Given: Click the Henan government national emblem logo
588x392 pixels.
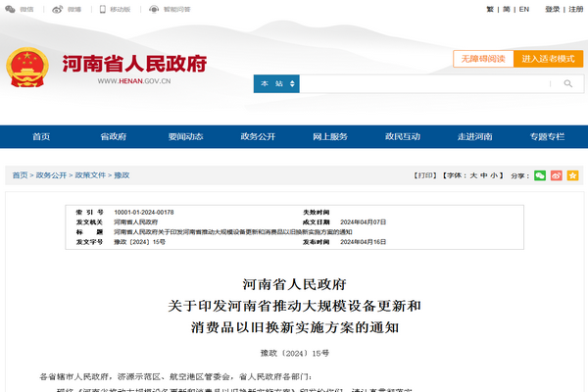Looking at the screenshot, I should tap(28, 66).
